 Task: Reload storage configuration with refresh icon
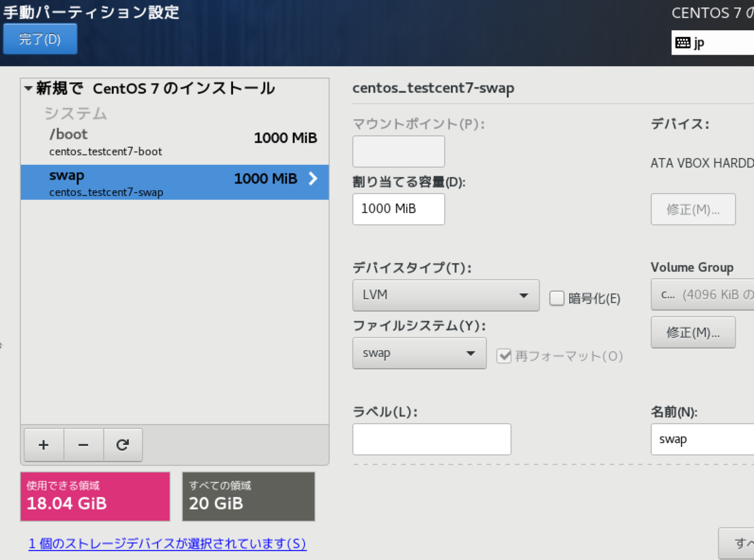pos(123,445)
